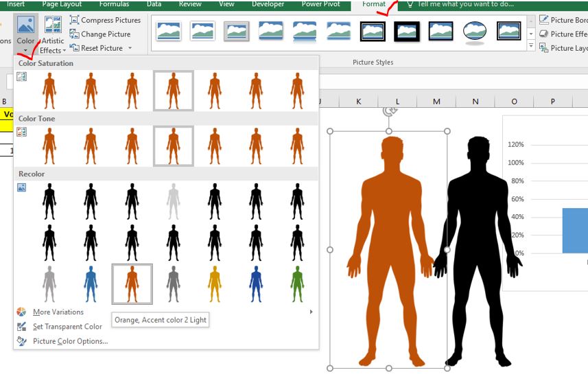Open the Review tab
The height and width of the screenshot is (381, 588).
click(x=190, y=4)
